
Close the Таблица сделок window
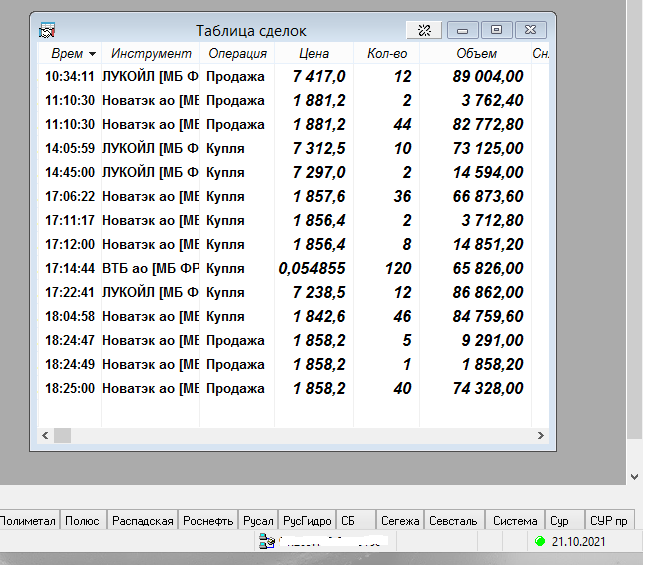[530, 30]
